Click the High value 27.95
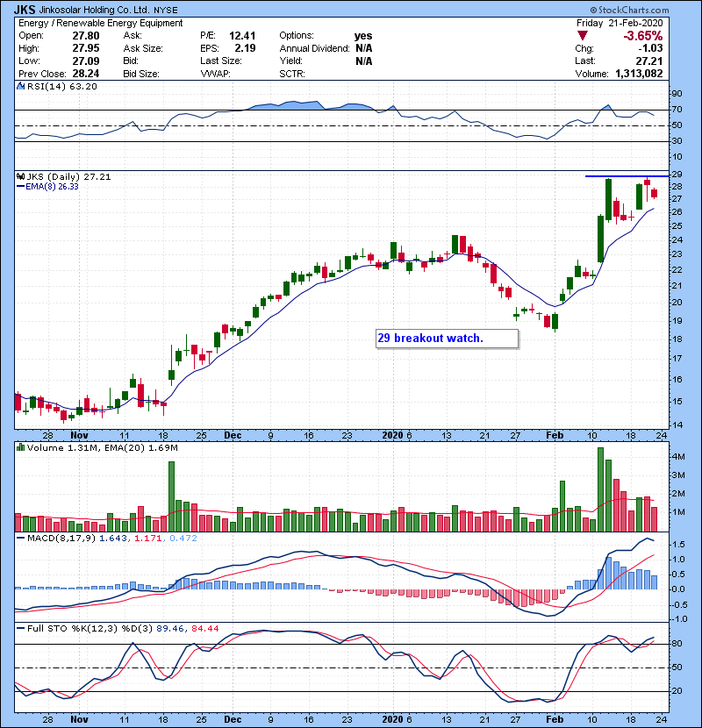Viewport: 702px width, 728px height. click(x=86, y=48)
